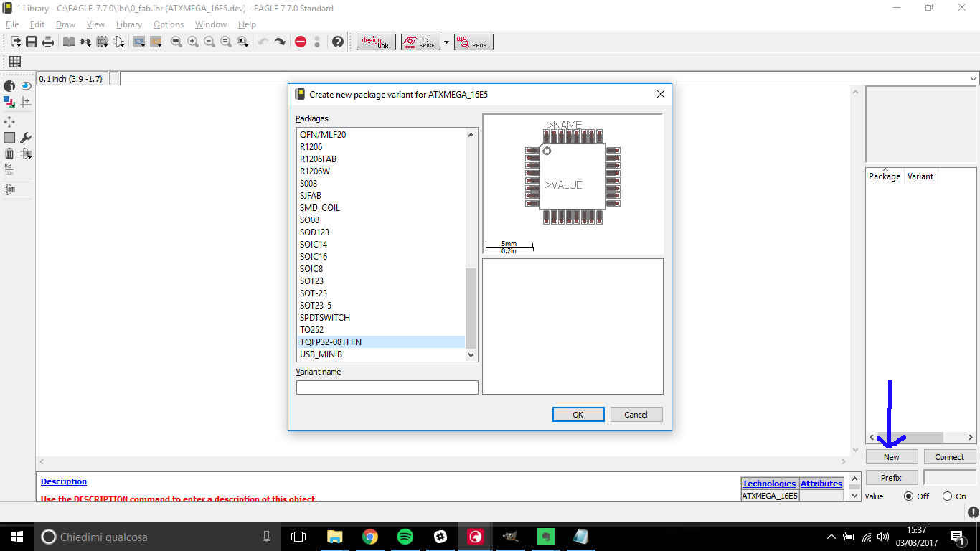Viewport: 980px width, 551px height.
Task: Click the PADS toolbar button
Action: click(473, 42)
